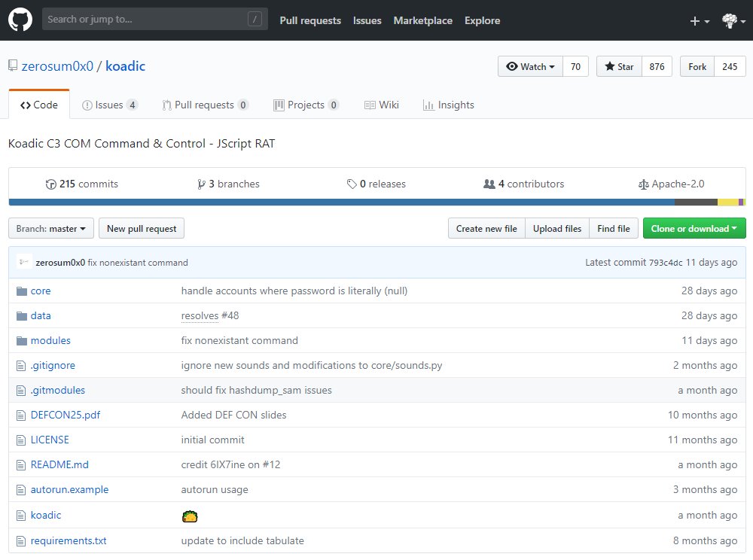Open the user avatar menu
Image resolution: width=753 pixels, height=560 pixels.
tap(733, 20)
